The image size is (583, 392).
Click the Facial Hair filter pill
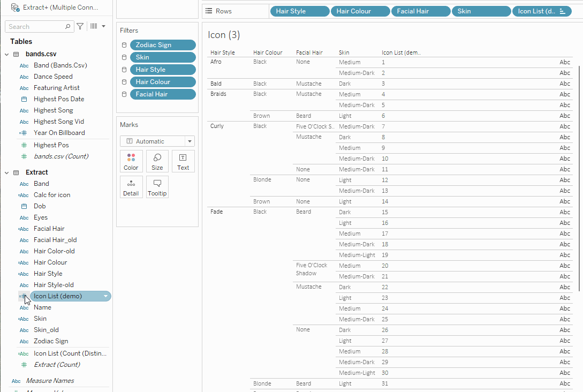(x=163, y=94)
